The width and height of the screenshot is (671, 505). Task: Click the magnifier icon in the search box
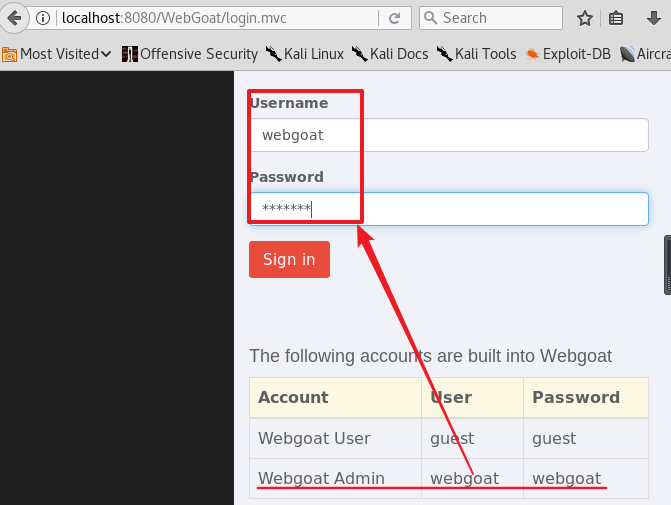pos(431,18)
